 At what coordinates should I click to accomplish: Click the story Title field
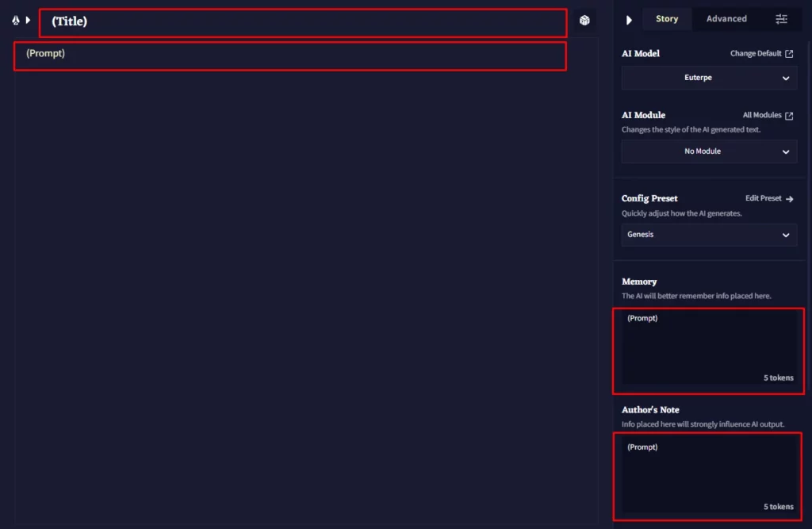tap(303, 23)
